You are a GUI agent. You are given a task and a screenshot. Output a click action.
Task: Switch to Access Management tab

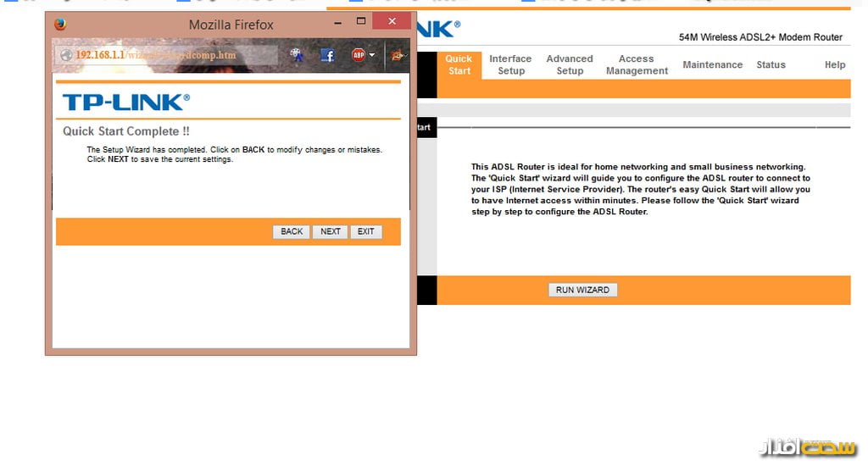[x=637, y=65]
